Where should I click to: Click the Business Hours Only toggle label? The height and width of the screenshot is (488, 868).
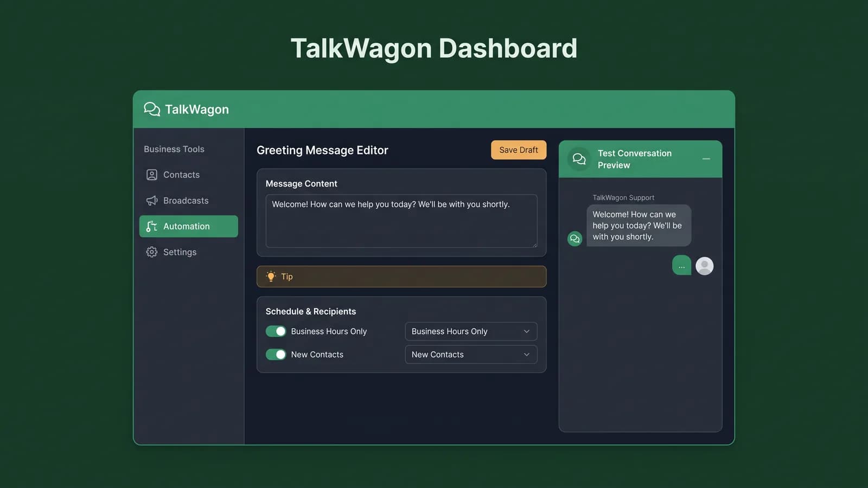[329, 331]
